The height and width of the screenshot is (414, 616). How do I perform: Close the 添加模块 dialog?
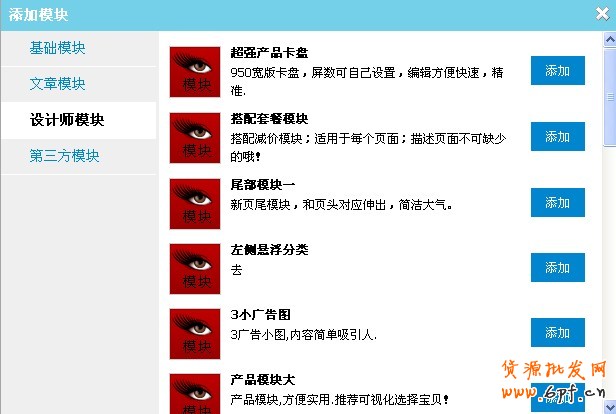coord(602,14)
